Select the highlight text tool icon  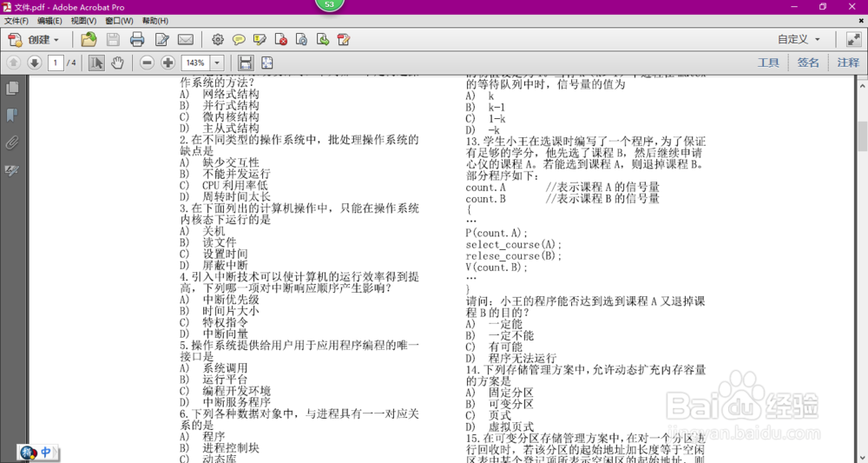tap(260, 40)
